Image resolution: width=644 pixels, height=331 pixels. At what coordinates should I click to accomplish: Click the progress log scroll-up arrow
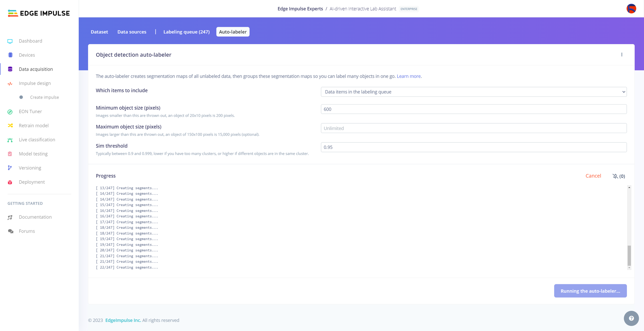pos(629,188)
